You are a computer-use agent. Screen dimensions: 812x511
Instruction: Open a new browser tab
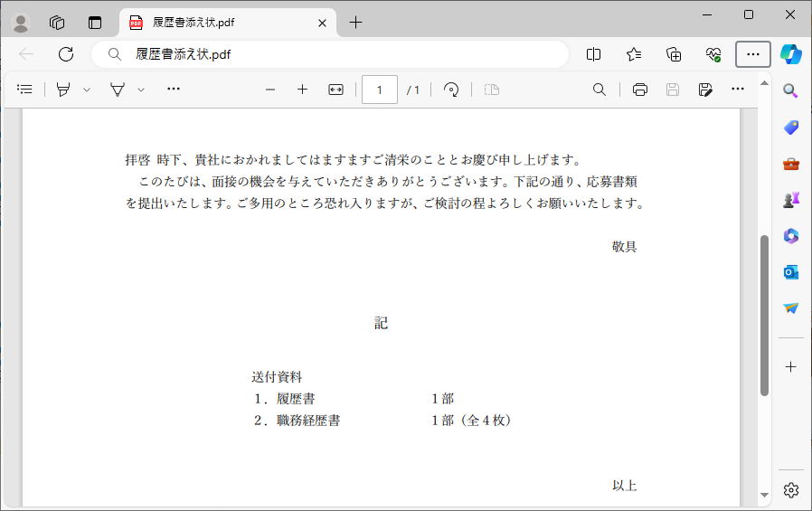point(355,23)
